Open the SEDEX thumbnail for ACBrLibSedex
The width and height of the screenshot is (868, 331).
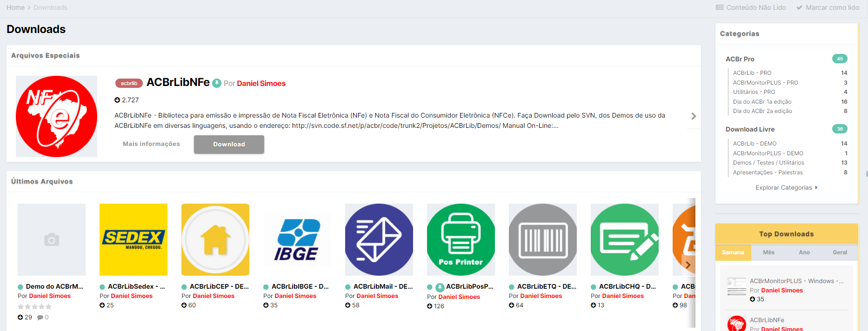tap(134, 239)
